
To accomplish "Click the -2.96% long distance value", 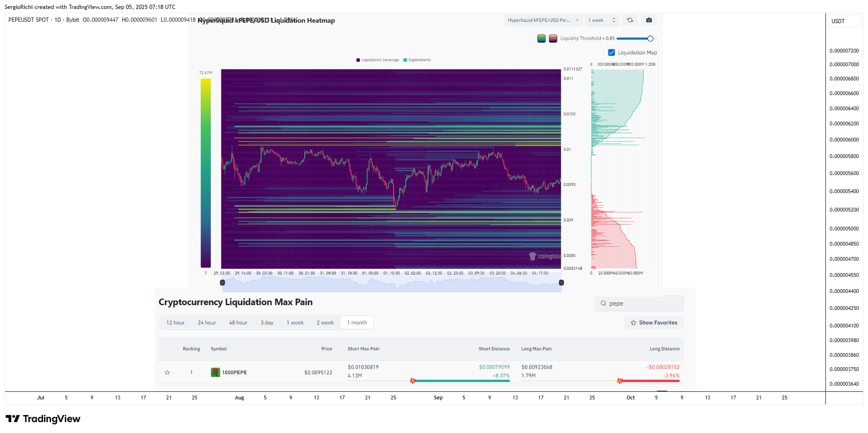I will pyautogui.click(x=671, y=376).
